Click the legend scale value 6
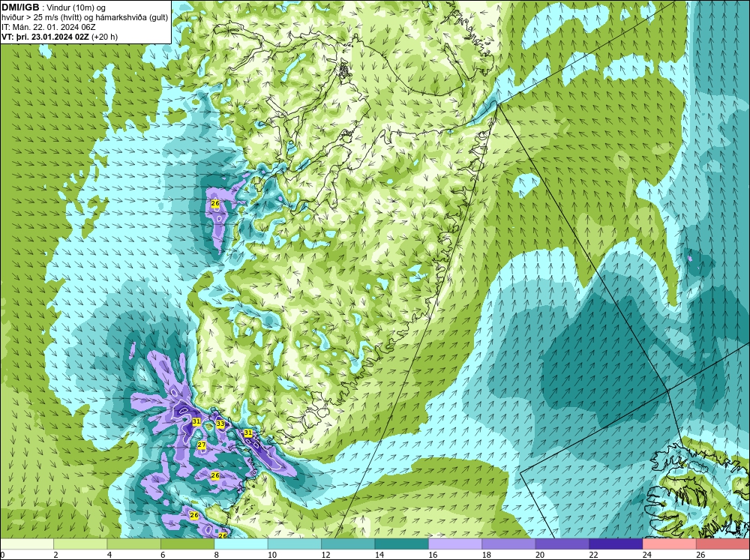This screenshot has width=750, height=560. pyautogui.click(x=163, y=555)
